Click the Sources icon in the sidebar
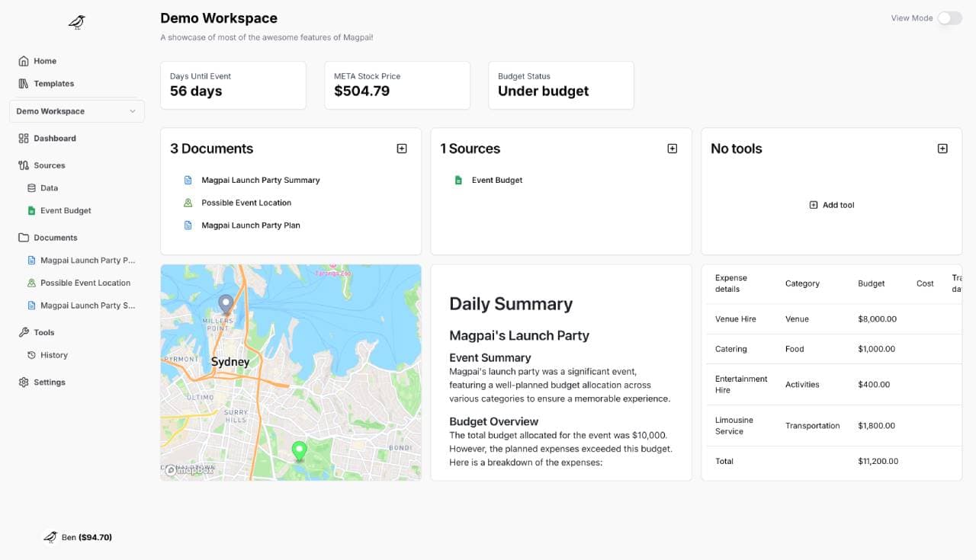Screen dimensions: 976x560 click(24, 165)
